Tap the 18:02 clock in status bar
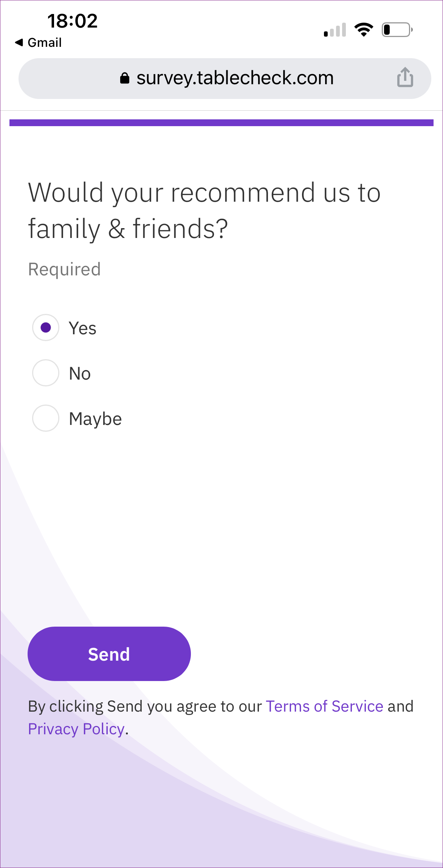443x868 pixels. 73,21
